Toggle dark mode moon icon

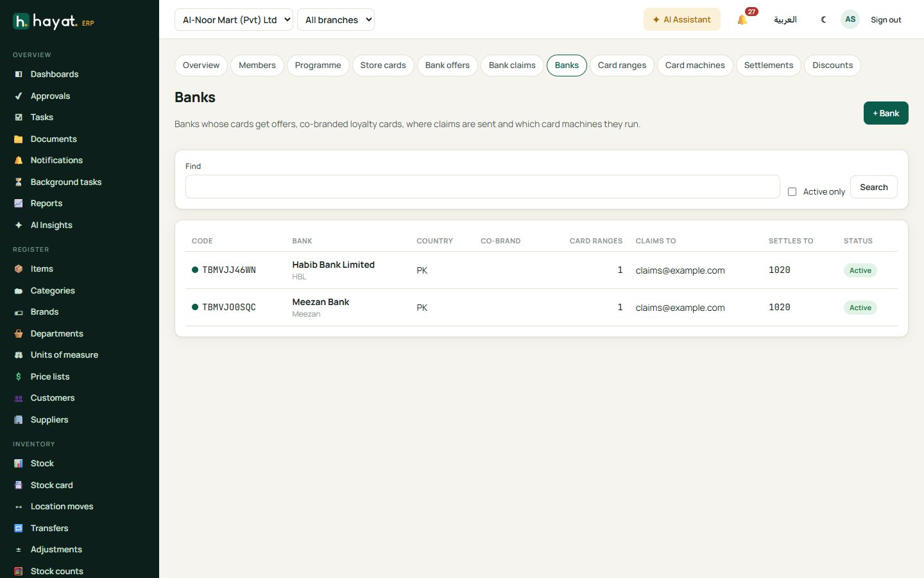click(x=823, y=20)
